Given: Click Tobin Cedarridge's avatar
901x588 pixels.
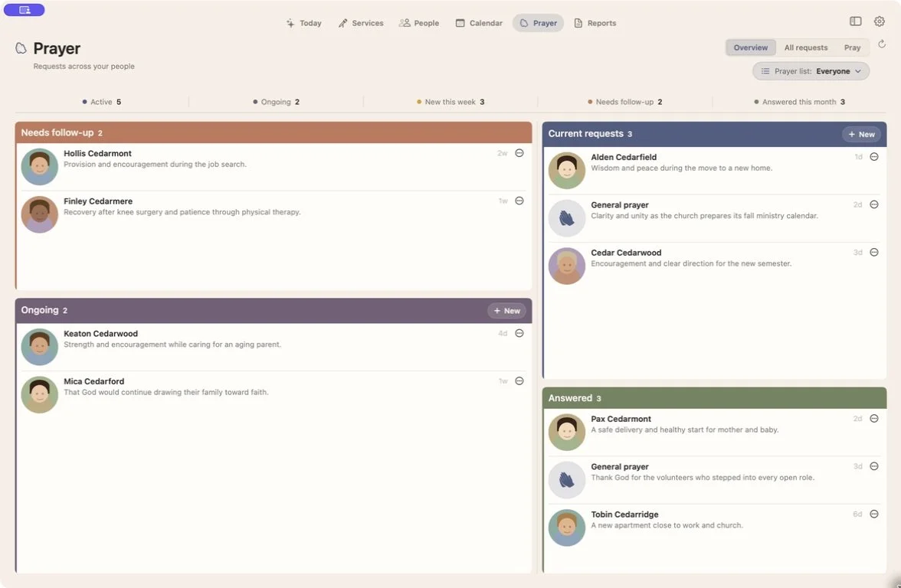Looking at the screenshot, I should (x=566, y=528).
